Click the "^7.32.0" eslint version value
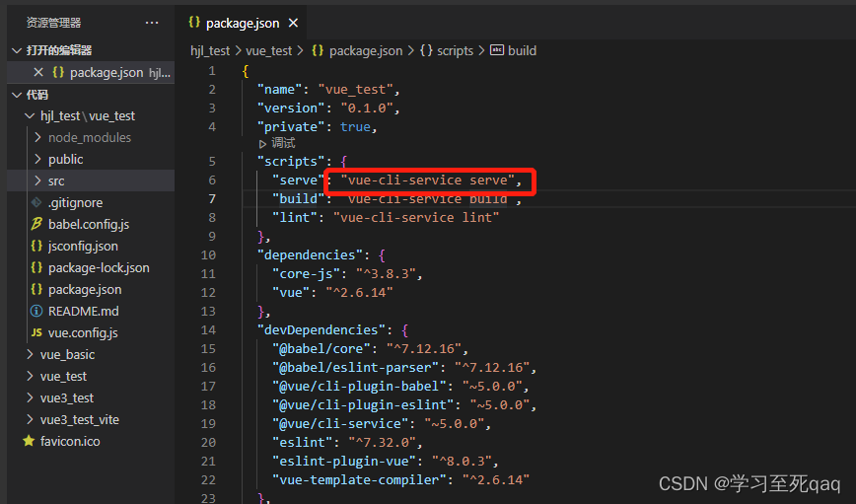The width and height of the screenshot is (856, 504). [x=382, y=442]
